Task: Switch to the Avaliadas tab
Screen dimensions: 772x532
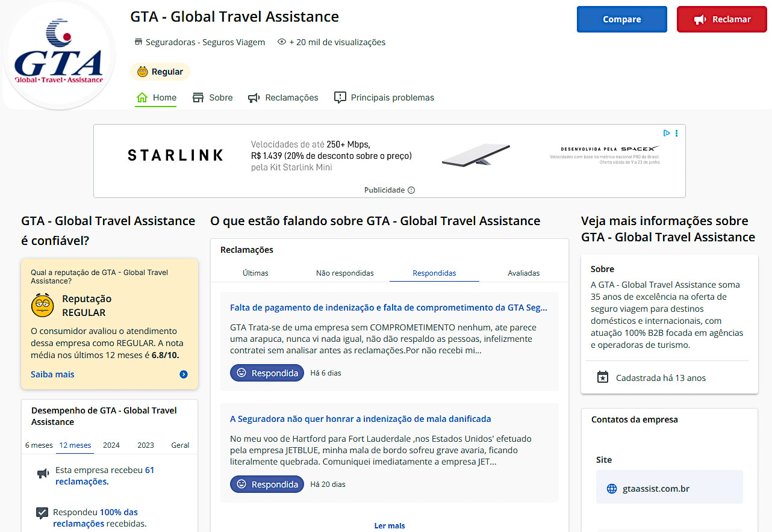Action: [524, 273]
